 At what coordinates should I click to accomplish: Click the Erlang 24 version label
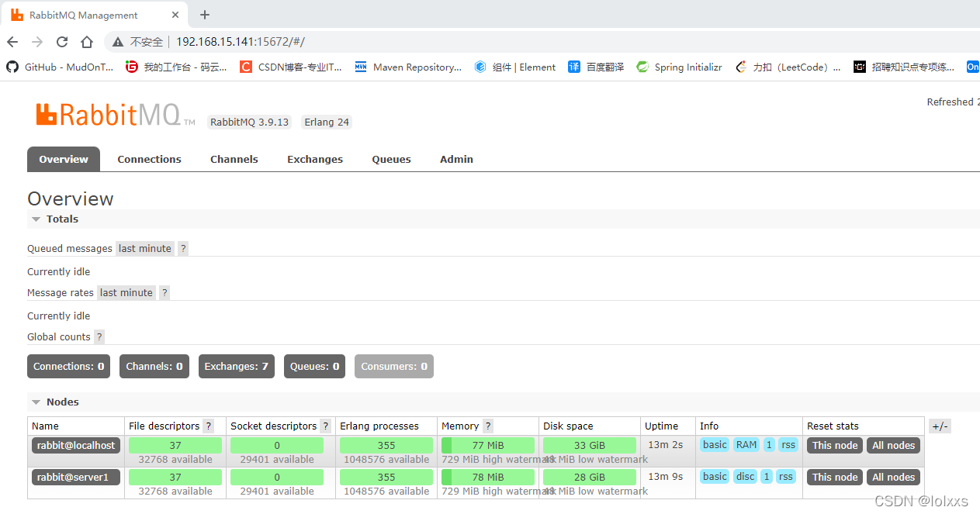[x=327, y=122]
